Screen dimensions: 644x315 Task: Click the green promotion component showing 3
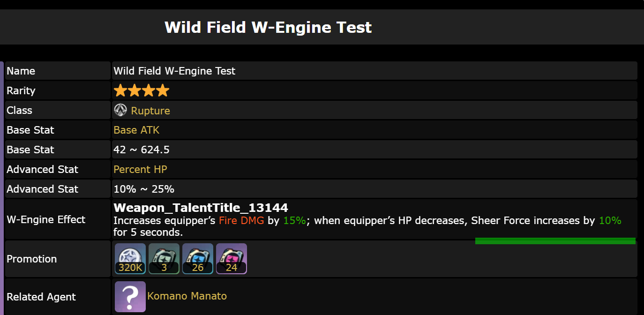pyautogui.click(x=164, y=258)
